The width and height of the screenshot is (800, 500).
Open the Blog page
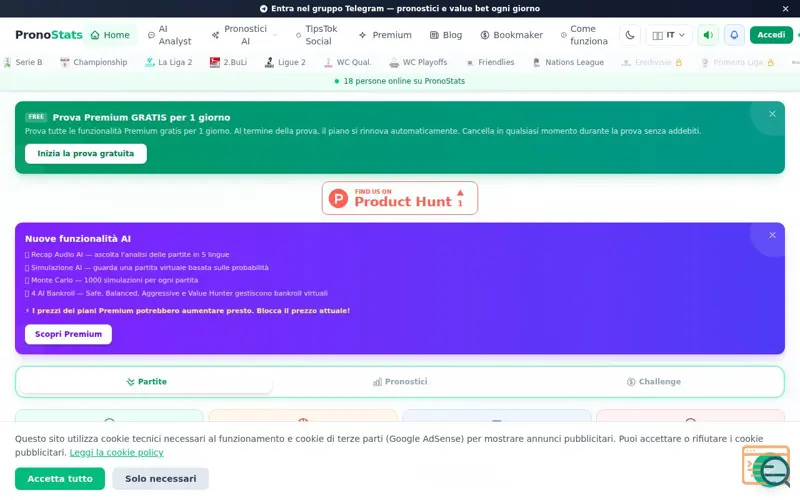point(446,35)
